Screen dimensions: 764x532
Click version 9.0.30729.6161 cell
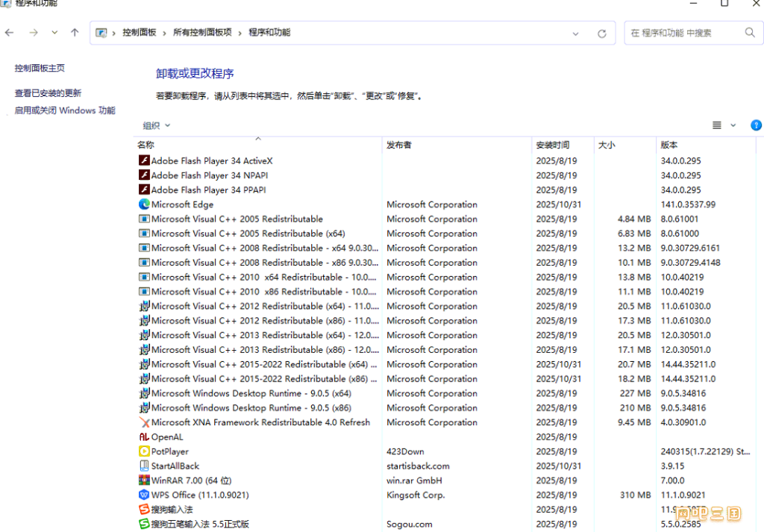(x=690, y=248)
